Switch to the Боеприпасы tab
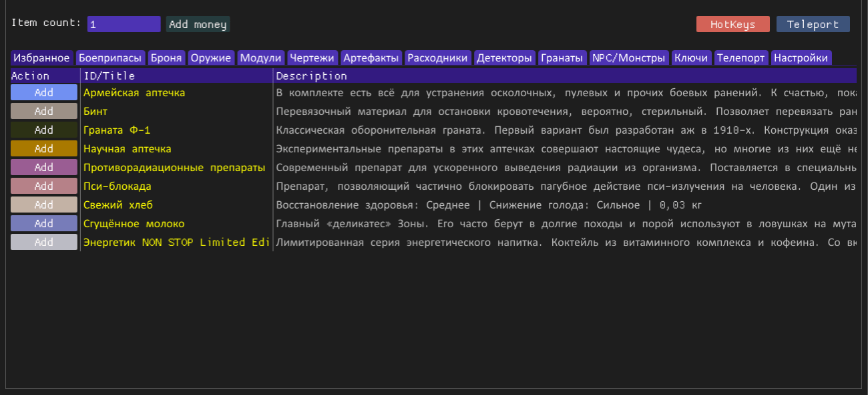Screen dimensions: 868x395 tap(110, 58)
